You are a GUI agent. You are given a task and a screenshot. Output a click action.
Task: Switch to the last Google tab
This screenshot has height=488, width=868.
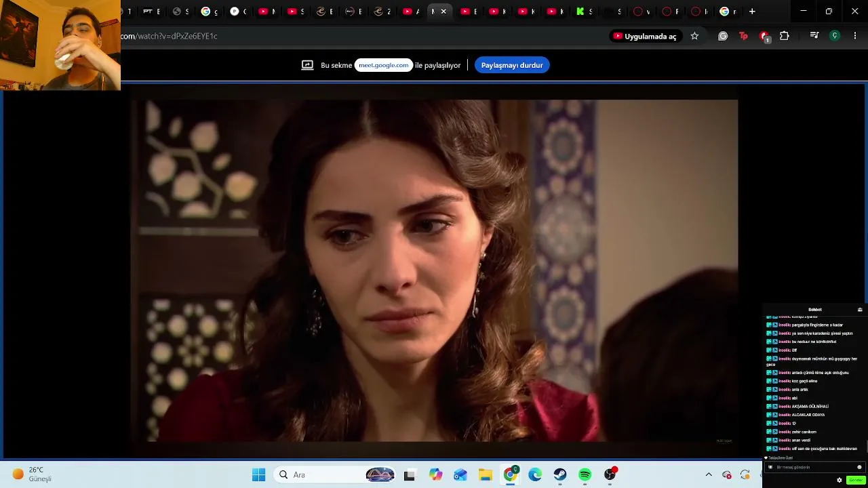click(x=728, y=12)
